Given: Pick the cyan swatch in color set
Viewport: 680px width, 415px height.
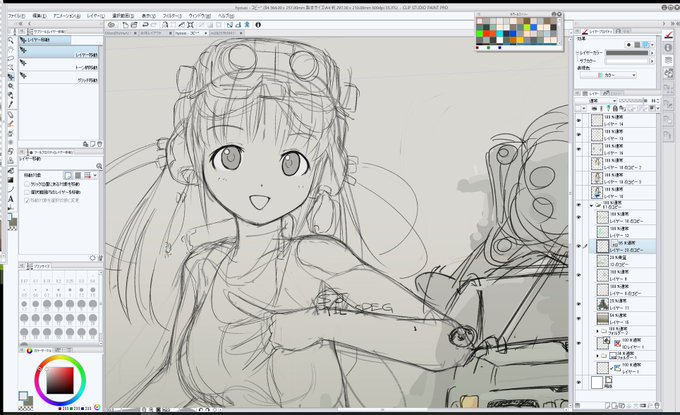Looking at the screenshot, I should coord(500,33).
